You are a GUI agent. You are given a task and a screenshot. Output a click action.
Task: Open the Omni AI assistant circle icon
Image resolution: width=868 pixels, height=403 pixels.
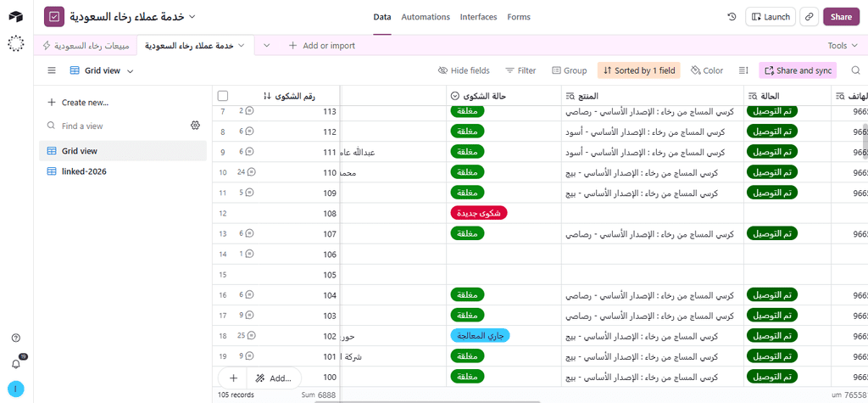click(x=16, y=43)
